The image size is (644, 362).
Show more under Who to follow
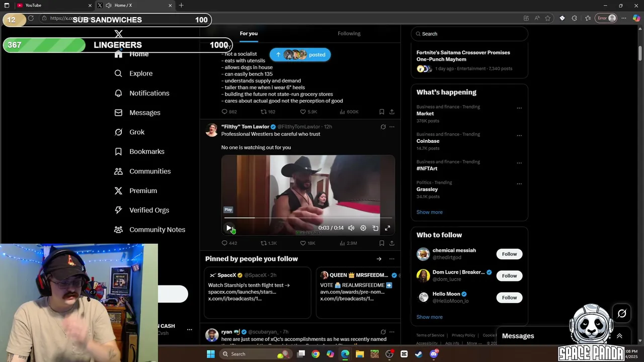coord(430,317)
